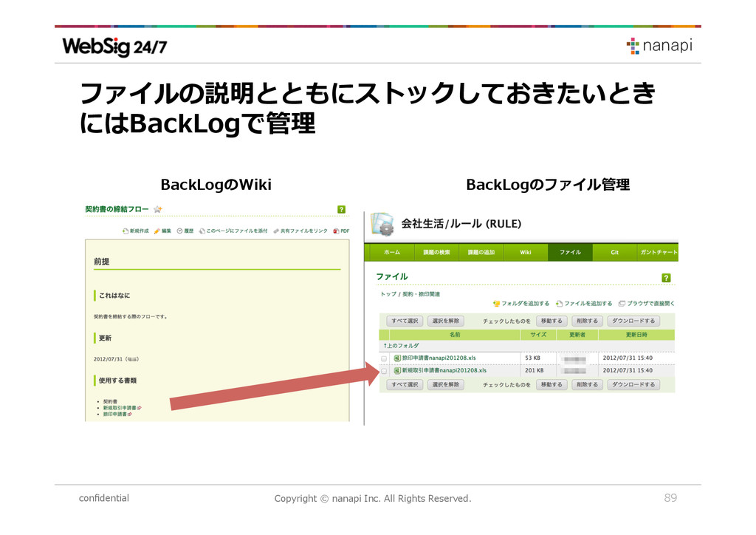Click ダウンロードする above the file list
The height and width of the screenshot is (535, 756).
click(x=633, y=321)
